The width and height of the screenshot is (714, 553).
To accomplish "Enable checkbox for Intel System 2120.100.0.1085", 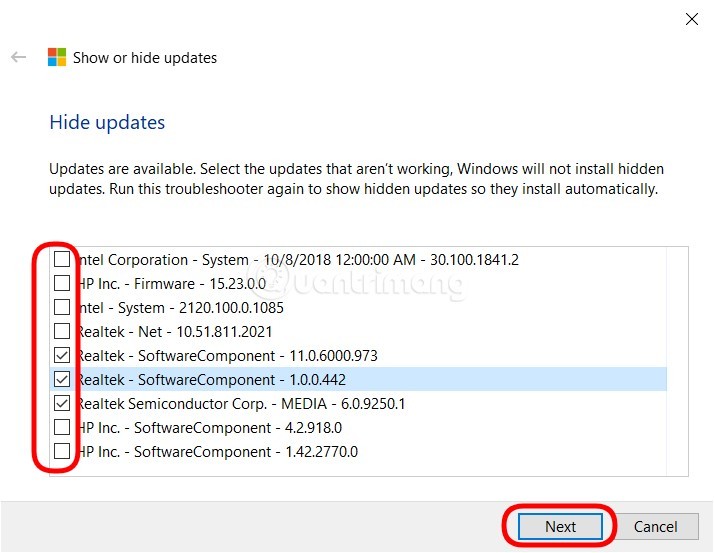I will 62,308.
